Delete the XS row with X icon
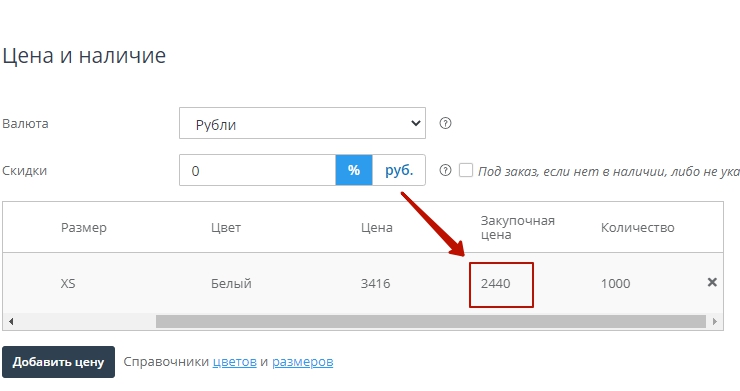740x391 pixels. click(x=712, y=282)
